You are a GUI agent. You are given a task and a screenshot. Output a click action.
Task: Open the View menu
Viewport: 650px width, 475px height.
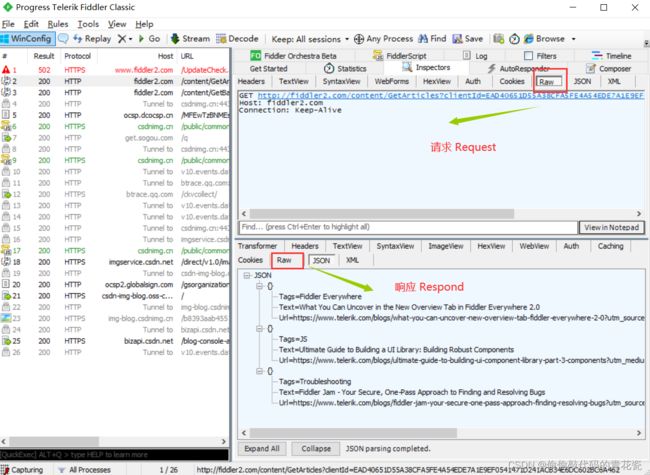click(x=117, y=24)
